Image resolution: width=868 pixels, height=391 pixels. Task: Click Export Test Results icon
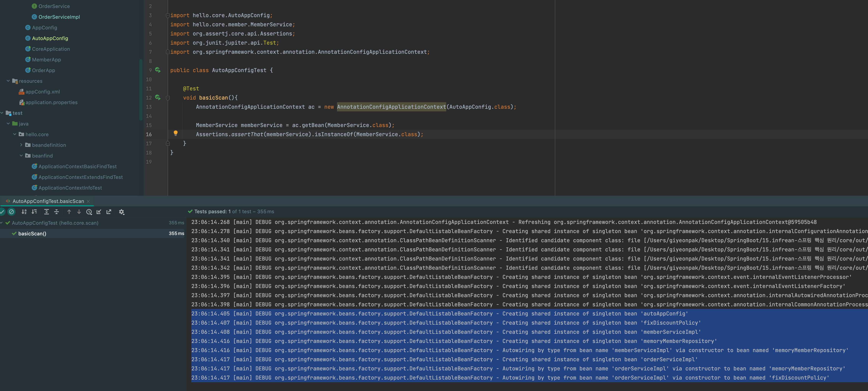[x=109, y=212]
